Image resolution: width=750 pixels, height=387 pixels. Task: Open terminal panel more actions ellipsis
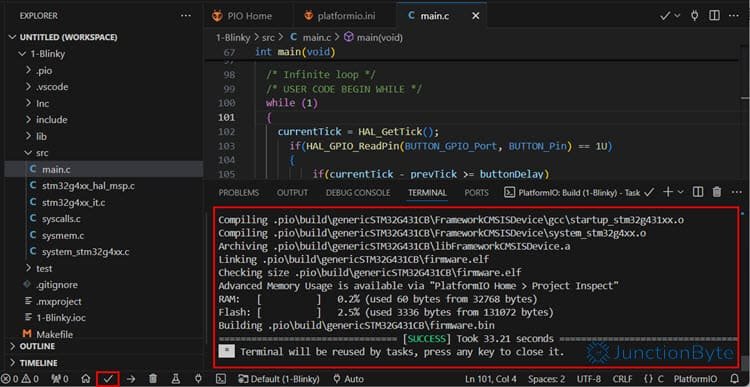coord(737,192)
